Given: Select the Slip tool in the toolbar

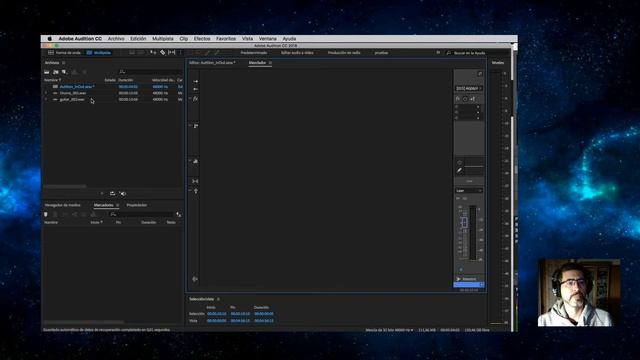Looking at the screenshot, I should tap(172, 53).
